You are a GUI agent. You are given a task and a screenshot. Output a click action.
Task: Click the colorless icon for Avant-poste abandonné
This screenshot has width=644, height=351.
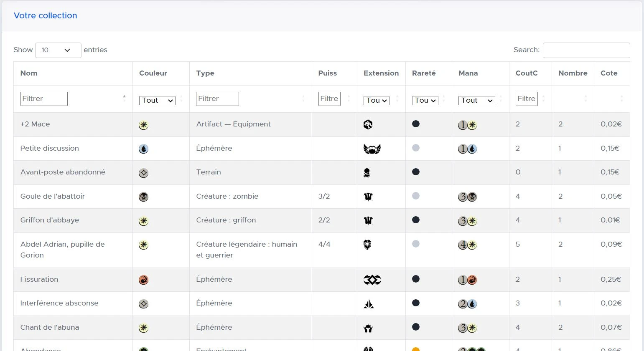[x=143, y=173]
